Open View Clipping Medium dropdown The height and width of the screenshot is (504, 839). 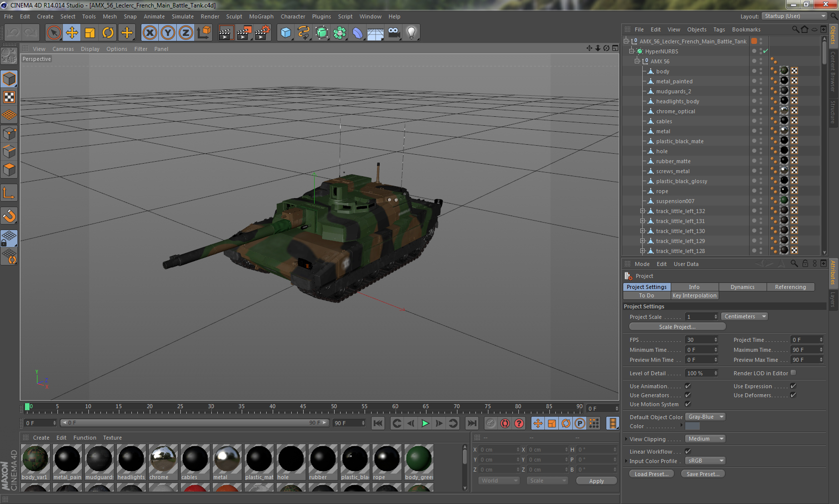(x=705, y=439)
